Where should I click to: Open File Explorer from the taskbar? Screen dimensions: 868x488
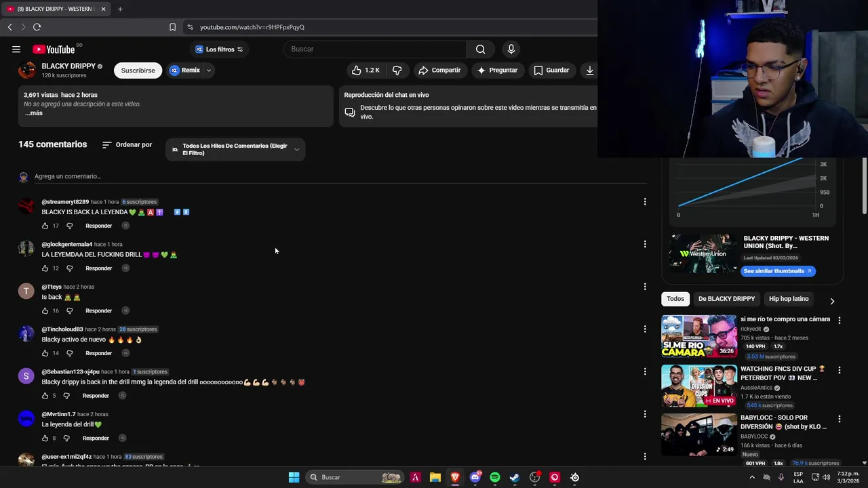point(435,477)
